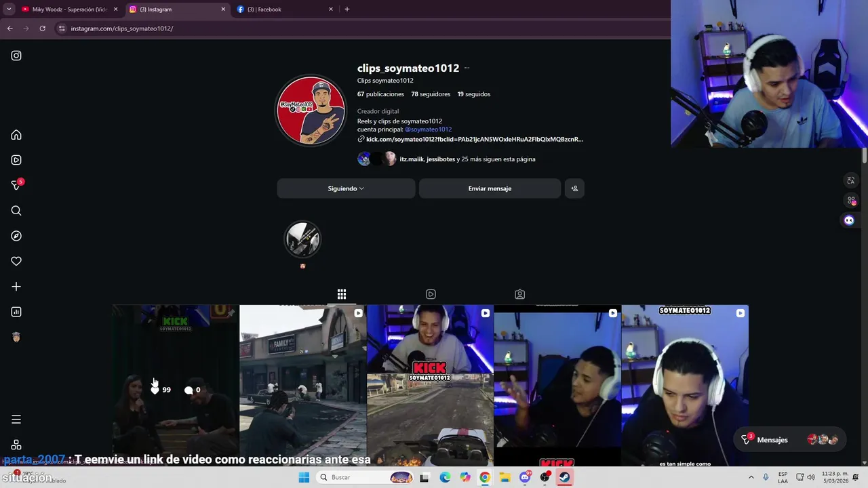Open the SOYMATEO1012 headphones reel thumbnail
Viewport: 868px width, 488px height.
[x=685, y=386]
